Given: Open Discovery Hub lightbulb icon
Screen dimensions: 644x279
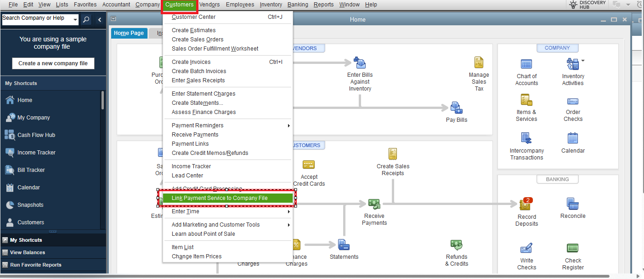Looking at the screenshot, I should click(573, 5).
